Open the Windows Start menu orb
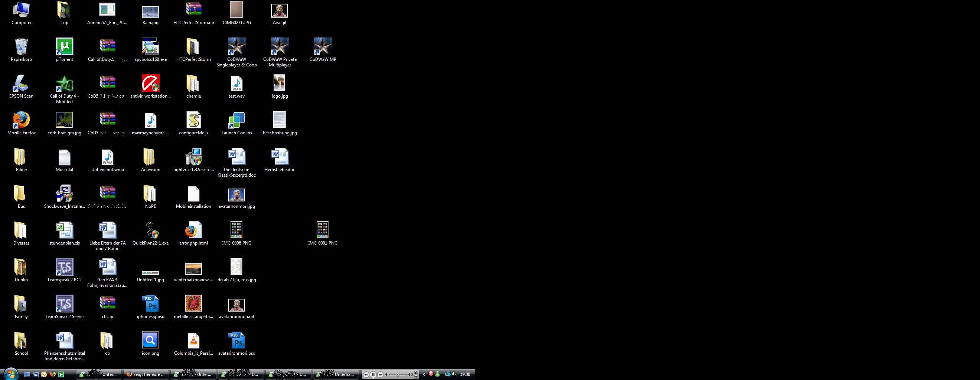 point(11,374)
